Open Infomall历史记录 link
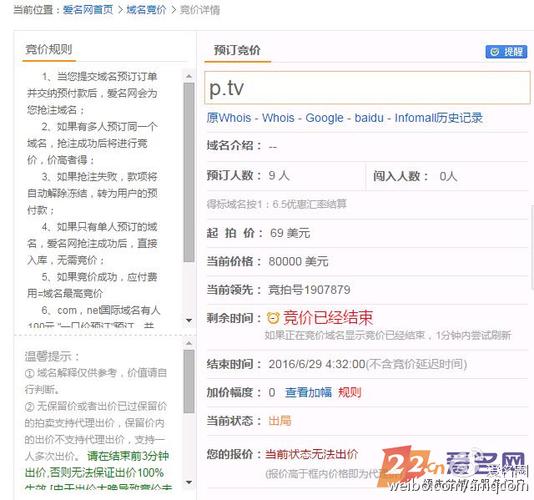Image resolution: width=534 pixels, height=500 pixels. coord(439,118)
